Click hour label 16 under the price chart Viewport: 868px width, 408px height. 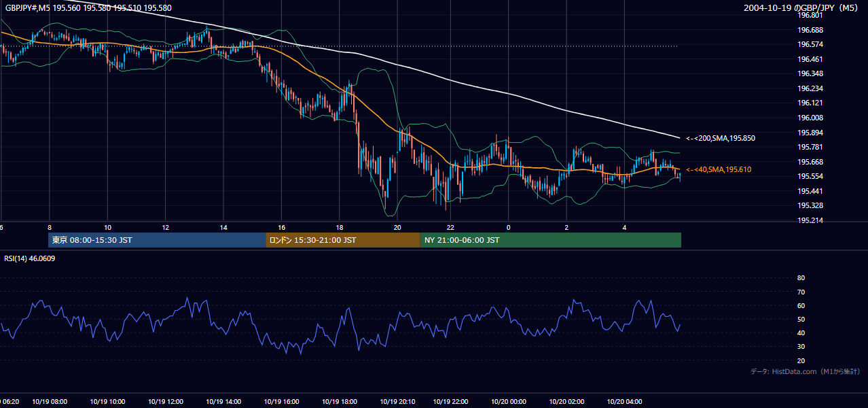[x=281, y=228]
